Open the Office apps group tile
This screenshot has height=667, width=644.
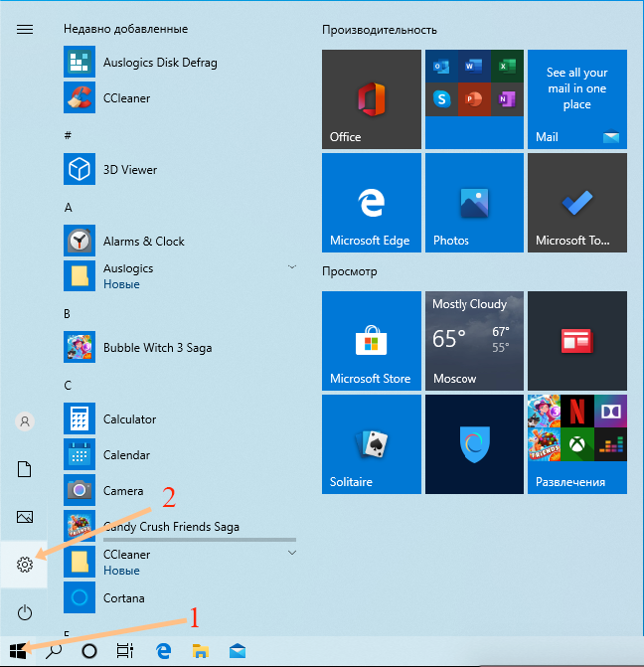tap(474, 99)
